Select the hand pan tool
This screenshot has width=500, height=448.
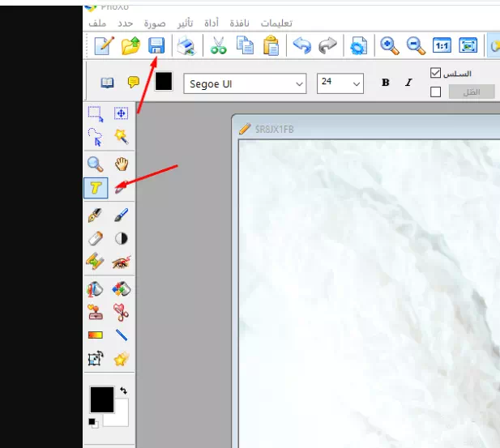(122, 164)
